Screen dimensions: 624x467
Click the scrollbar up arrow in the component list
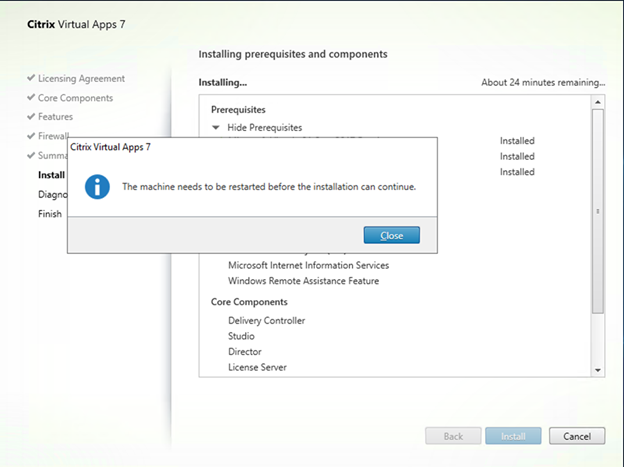click(x=598, y=102)
